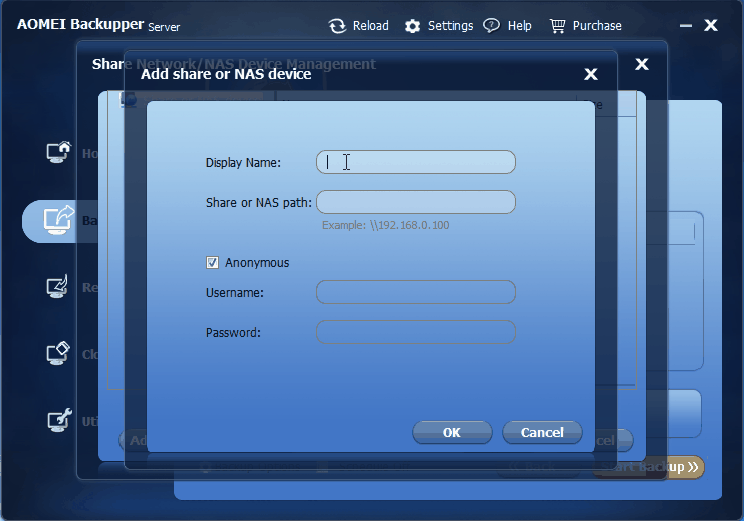The height and width of the screenshot is (521, 744).
Task: Select the Restore sidebar icon
Action: tap(57, 287)
